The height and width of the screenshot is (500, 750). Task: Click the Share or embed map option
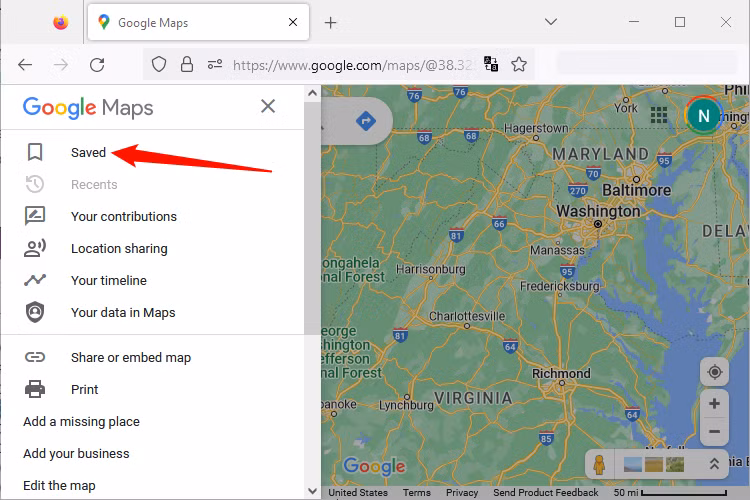(x=130, y=358)
